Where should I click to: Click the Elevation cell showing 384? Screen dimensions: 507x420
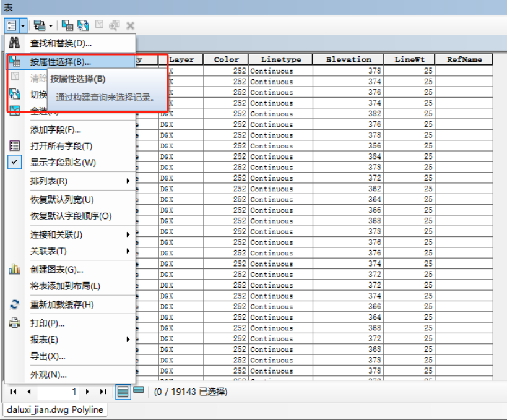[x=348, y=156]
